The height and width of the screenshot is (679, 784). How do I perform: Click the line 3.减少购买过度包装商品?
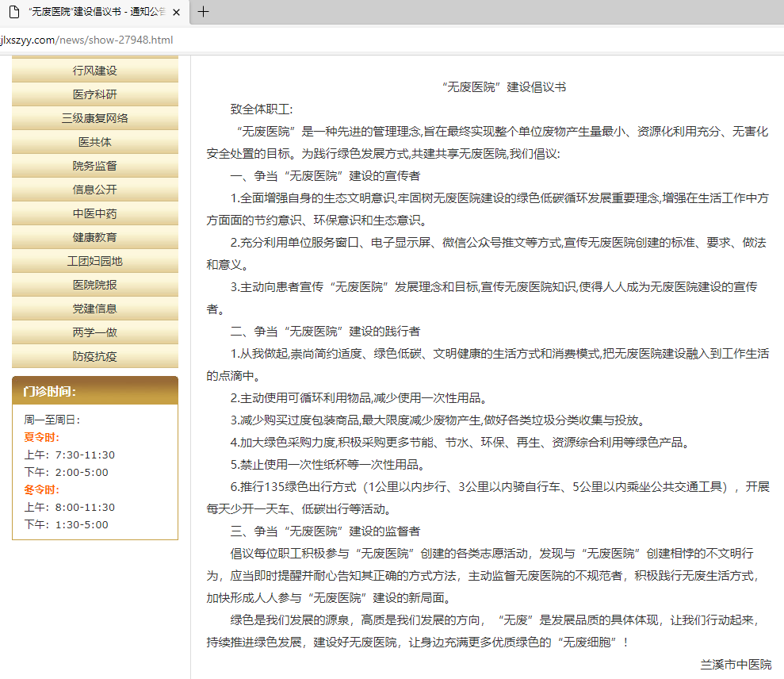[x=438, y=420]
